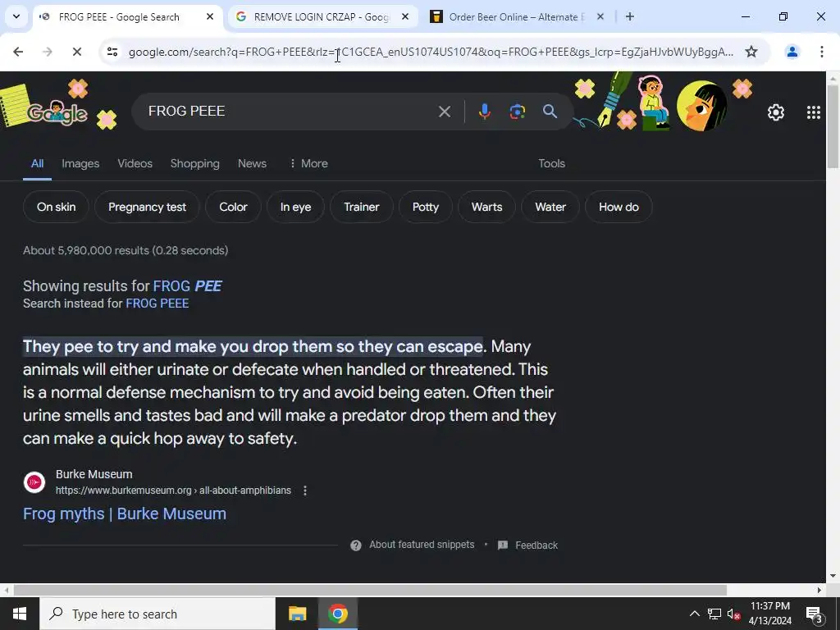Open the network tray icon

tap(714, 614)
